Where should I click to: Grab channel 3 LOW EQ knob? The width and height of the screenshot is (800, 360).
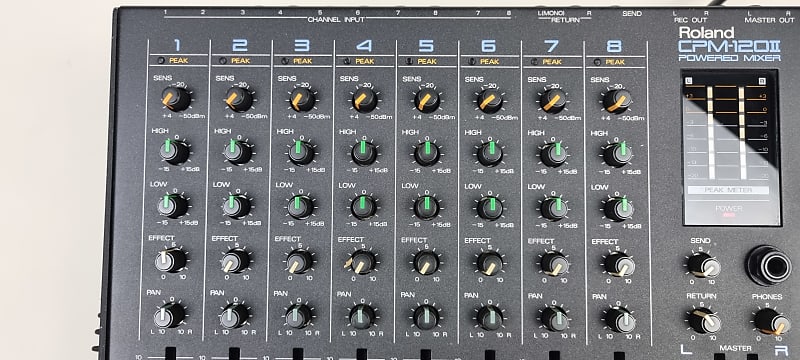point(300,207)
